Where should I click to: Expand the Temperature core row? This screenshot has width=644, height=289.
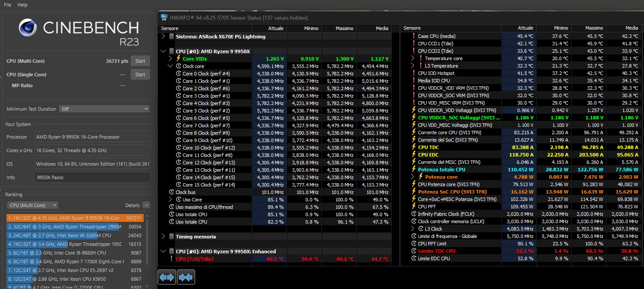(413, 58)
